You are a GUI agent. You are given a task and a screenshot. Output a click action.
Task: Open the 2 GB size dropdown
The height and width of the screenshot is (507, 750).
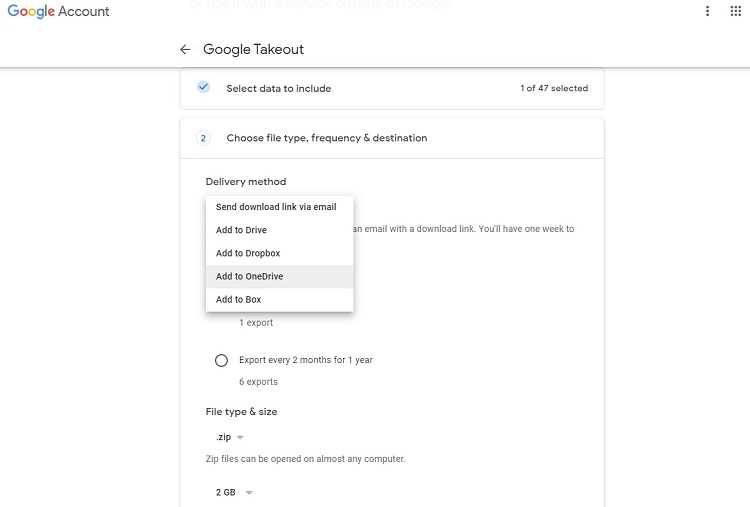pos(234,492)
